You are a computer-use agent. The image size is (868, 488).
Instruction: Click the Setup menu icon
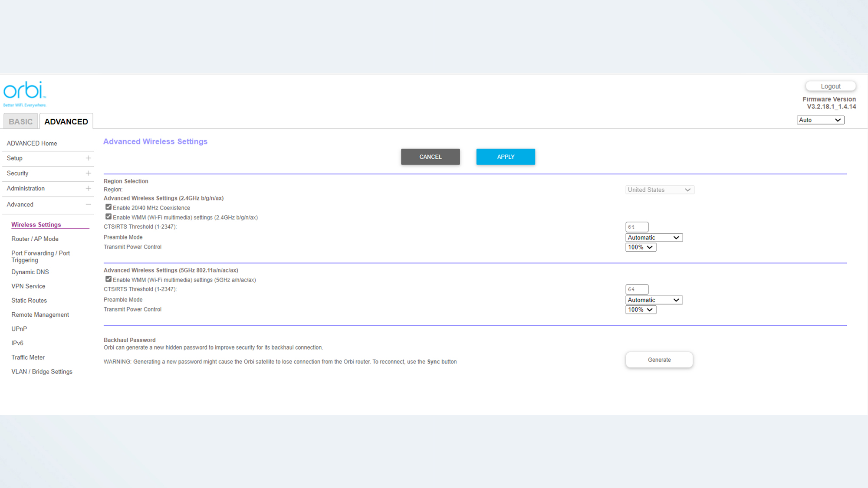[x=88, y=158]
